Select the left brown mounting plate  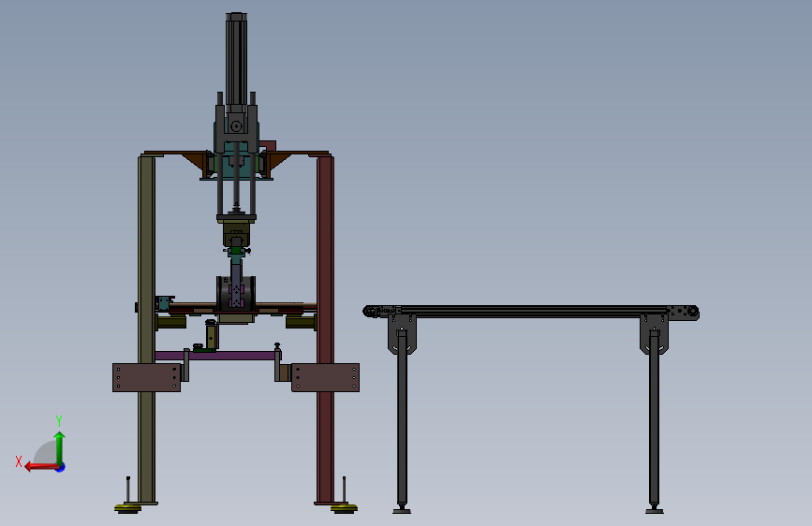point(146,377)
